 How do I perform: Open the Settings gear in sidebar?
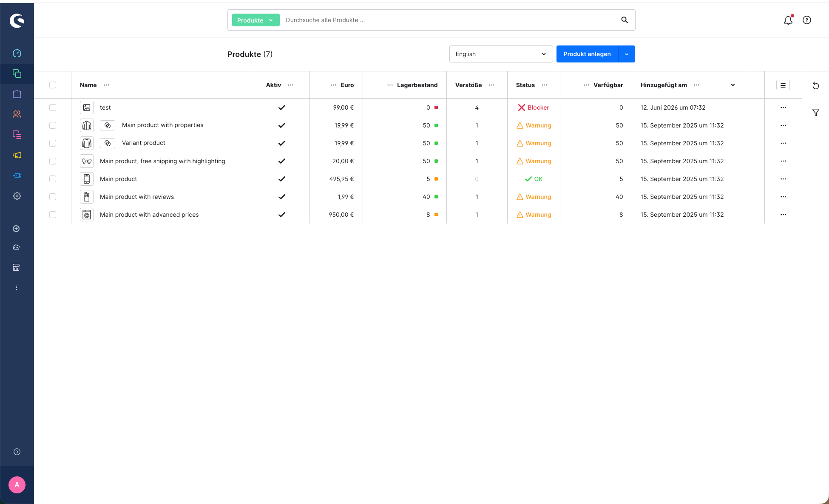17,196
